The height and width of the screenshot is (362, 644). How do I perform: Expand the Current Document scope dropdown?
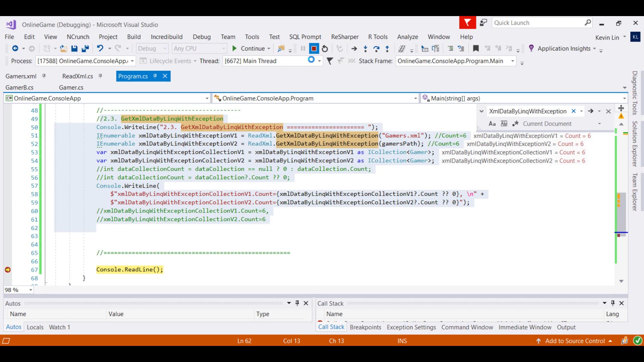[x=599, y=124]
